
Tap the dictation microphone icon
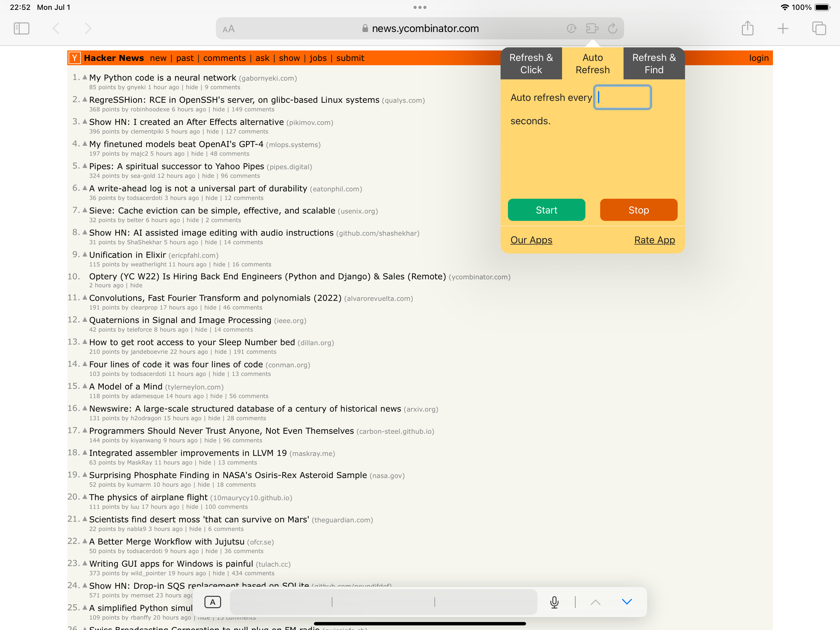click(x=554, y=602)
